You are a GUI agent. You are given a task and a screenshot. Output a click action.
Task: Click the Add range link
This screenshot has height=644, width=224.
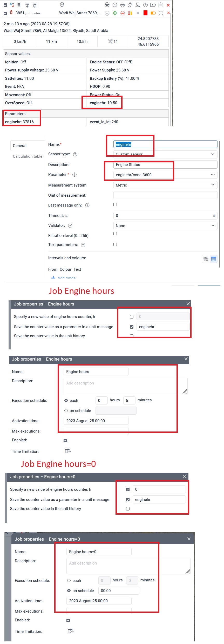pos(66,278)
